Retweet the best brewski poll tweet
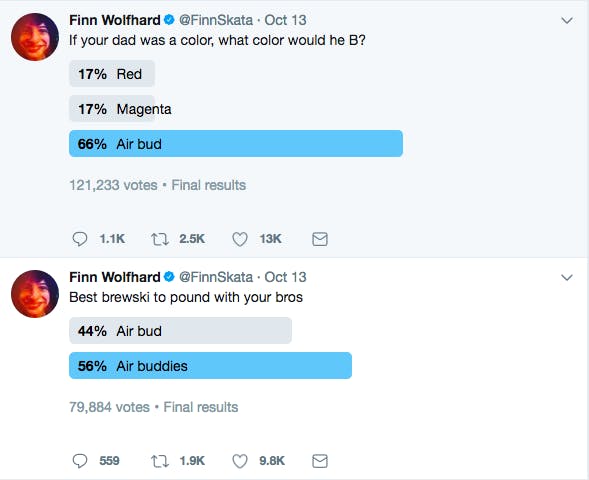The height and width of the screenshot is (480, 589). [x=160, y=461]
